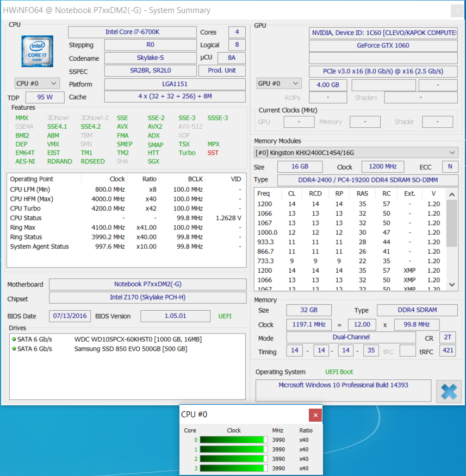The height and width of the screenshot is (476, 466).
Task: Click the Intel Core i7-6700K name field
Action: tap(132, 32)
